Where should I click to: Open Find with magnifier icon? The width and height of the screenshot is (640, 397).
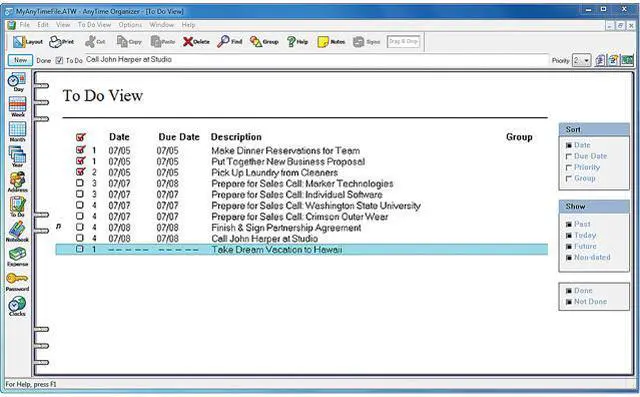(229, 42)
